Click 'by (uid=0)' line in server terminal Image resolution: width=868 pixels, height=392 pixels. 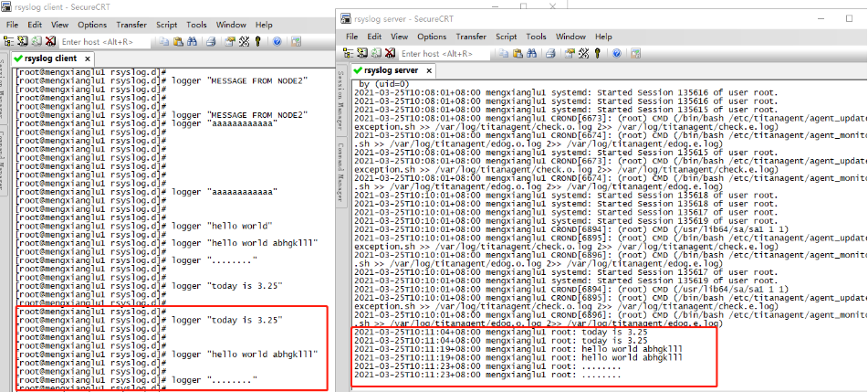tap(382, 84)
